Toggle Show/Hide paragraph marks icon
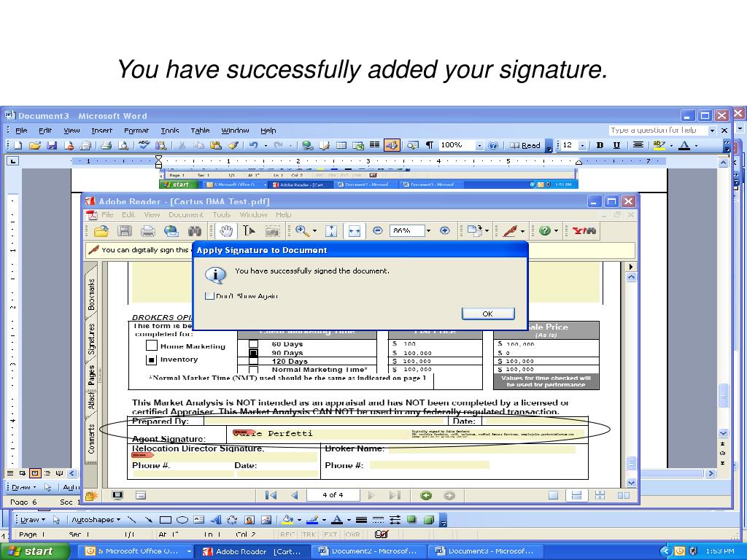Viewport: 747px width, 560px height. [429, 145]
